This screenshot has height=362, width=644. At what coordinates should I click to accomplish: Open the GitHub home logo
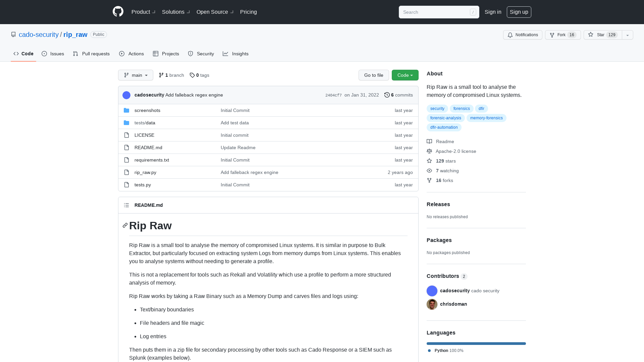point(118,12)
